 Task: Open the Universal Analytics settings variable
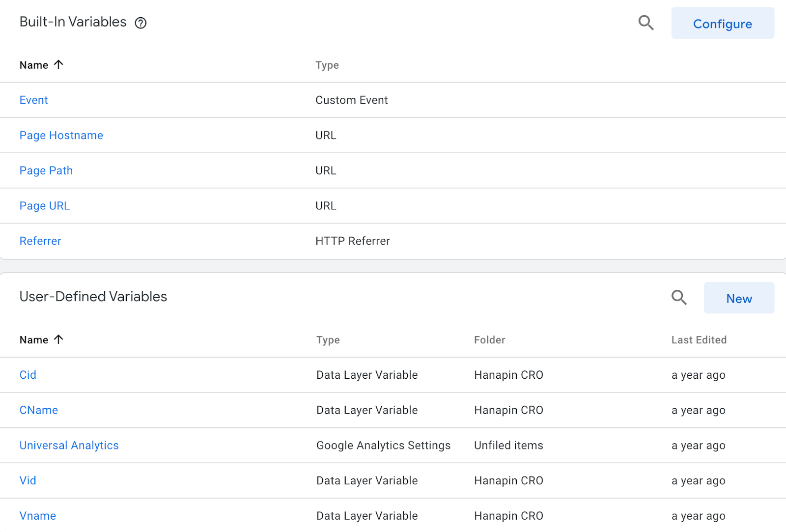click(x=69, y=446)
